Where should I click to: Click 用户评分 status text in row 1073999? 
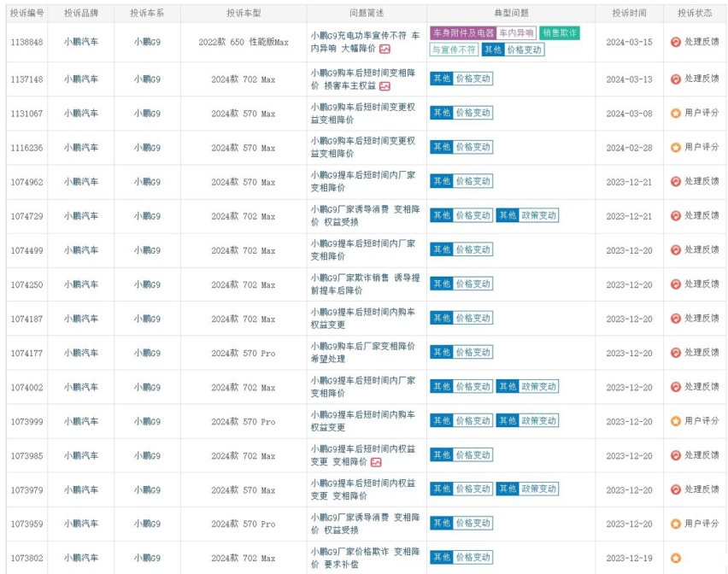pyautogui.click(x=702, y=421)
